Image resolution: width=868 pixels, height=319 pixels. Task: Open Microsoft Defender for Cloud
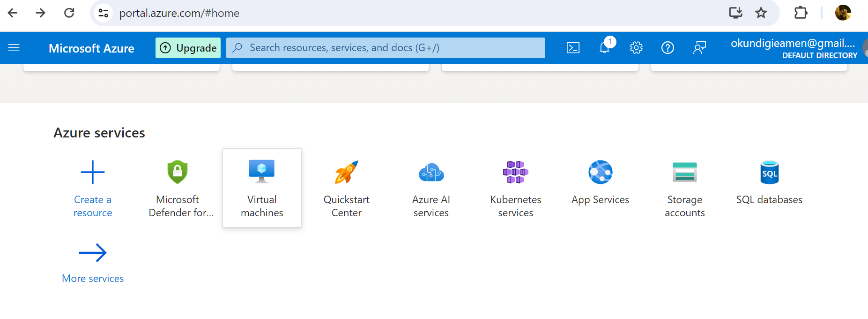[x=178, y=188]
